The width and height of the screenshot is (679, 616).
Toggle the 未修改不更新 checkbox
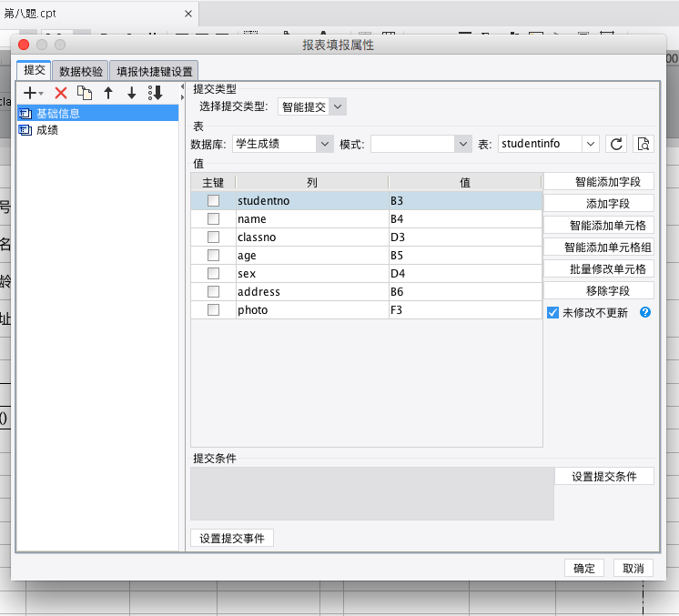pyautogui.click(x=552, y=312)
